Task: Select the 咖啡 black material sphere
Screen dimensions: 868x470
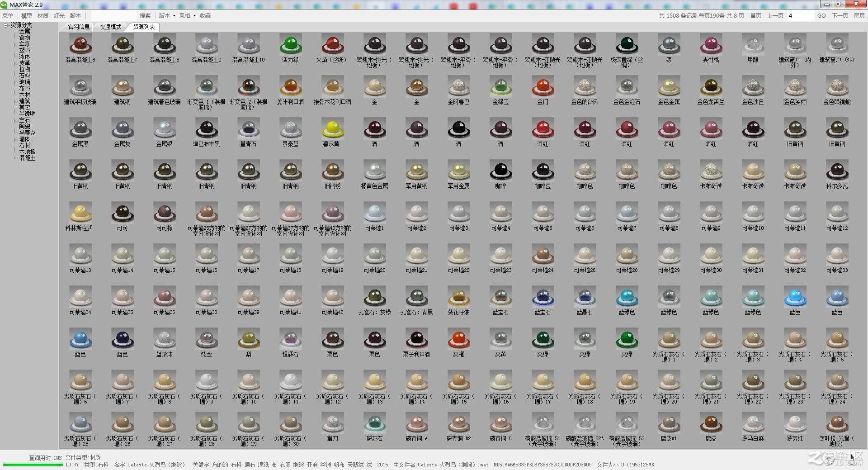Action: click(x=500, y=171)
